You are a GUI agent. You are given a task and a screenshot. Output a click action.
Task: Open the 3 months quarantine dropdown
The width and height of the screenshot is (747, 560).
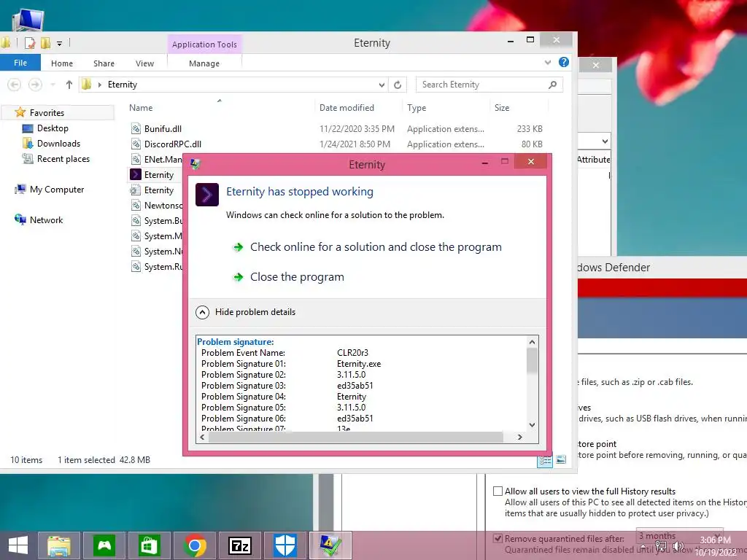click(x=679, y=536)
